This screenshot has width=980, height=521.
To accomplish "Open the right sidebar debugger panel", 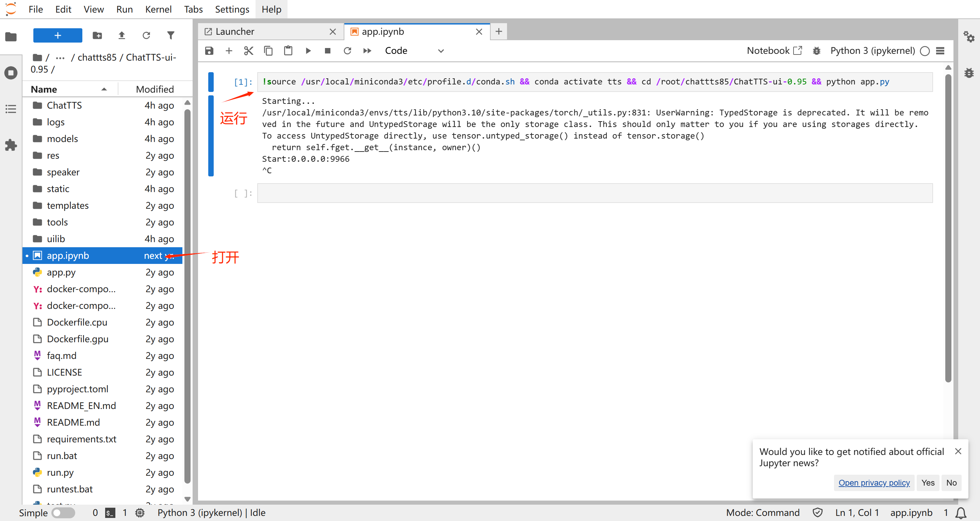I will pos(968,73).
